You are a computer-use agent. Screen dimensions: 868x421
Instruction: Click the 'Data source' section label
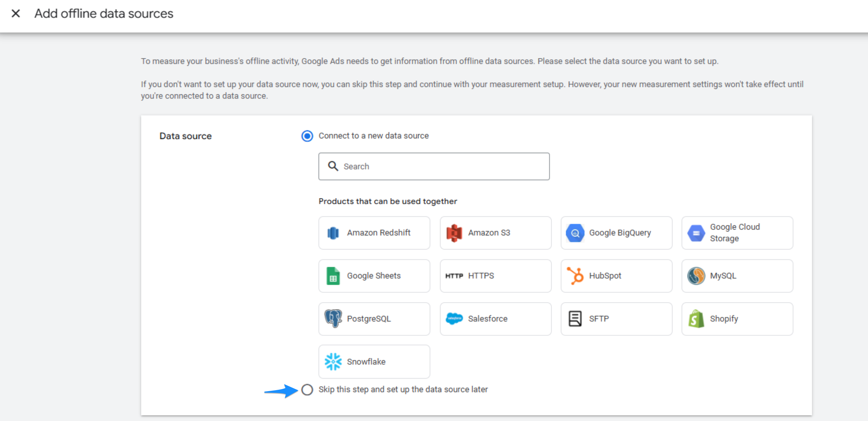point(185,136)
